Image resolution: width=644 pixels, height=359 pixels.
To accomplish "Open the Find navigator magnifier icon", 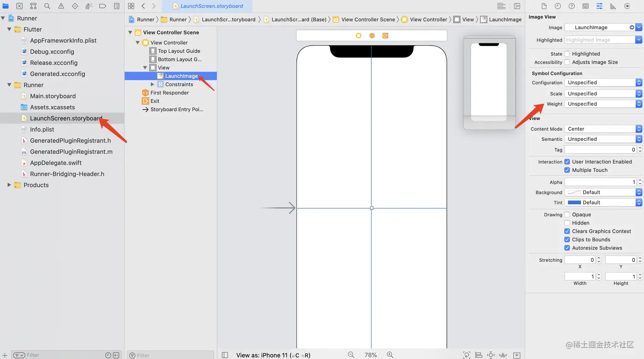I will (47, 6).
